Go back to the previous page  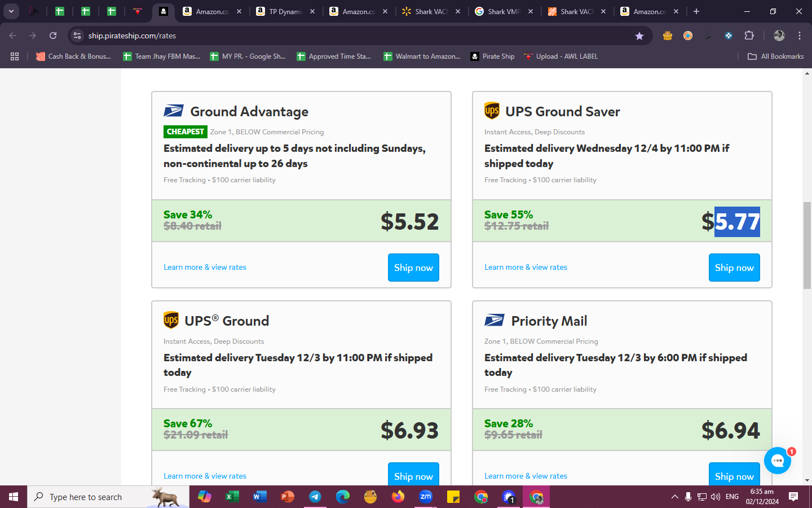click(12, 36)
